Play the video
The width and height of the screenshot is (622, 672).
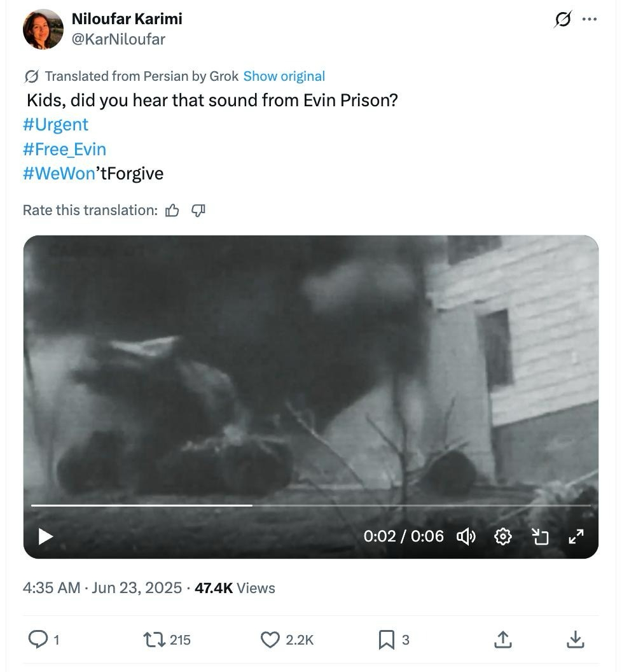coord(45,536)
